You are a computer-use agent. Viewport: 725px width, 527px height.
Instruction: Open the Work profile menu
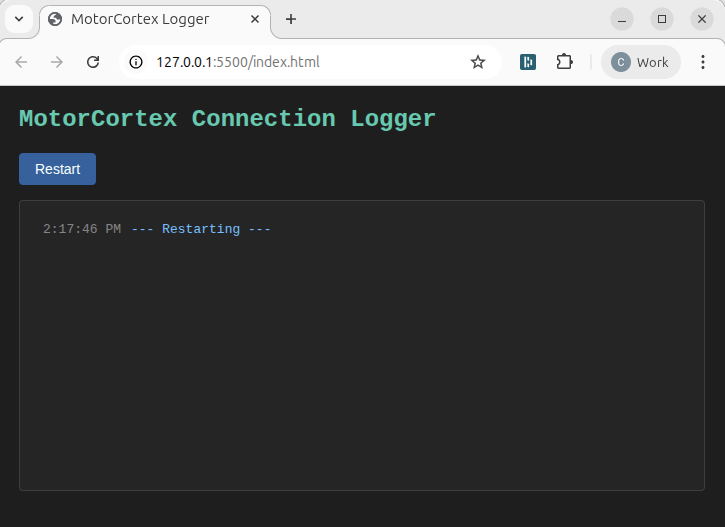point(640,62)
